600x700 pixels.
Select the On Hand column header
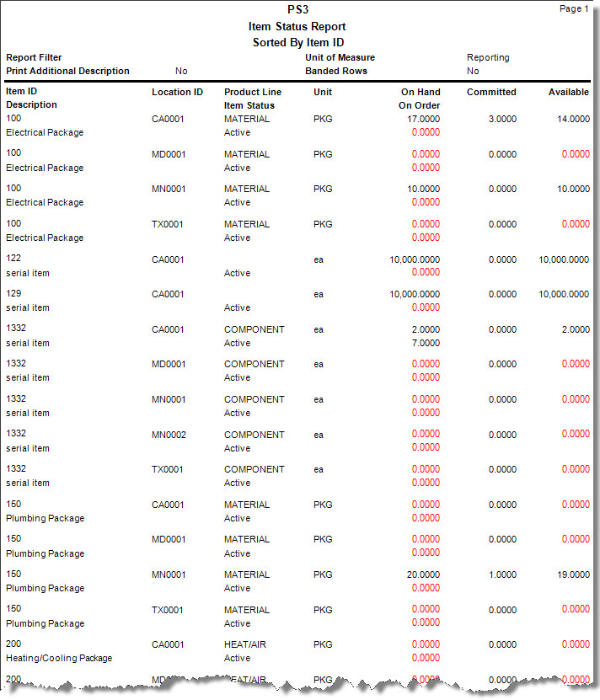[x=421, y=92]
